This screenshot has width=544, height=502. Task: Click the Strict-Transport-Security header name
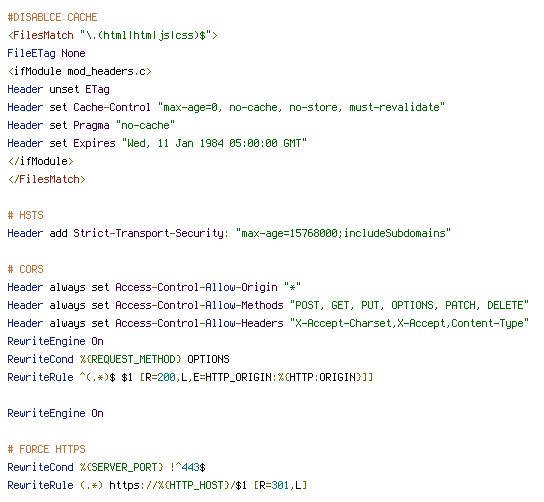151,233
